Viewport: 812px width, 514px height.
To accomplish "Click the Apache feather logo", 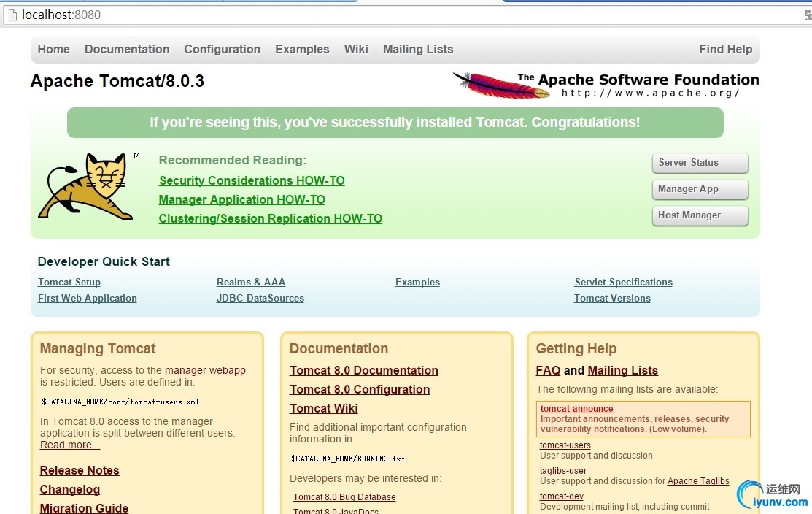I will tap(500, 85).
